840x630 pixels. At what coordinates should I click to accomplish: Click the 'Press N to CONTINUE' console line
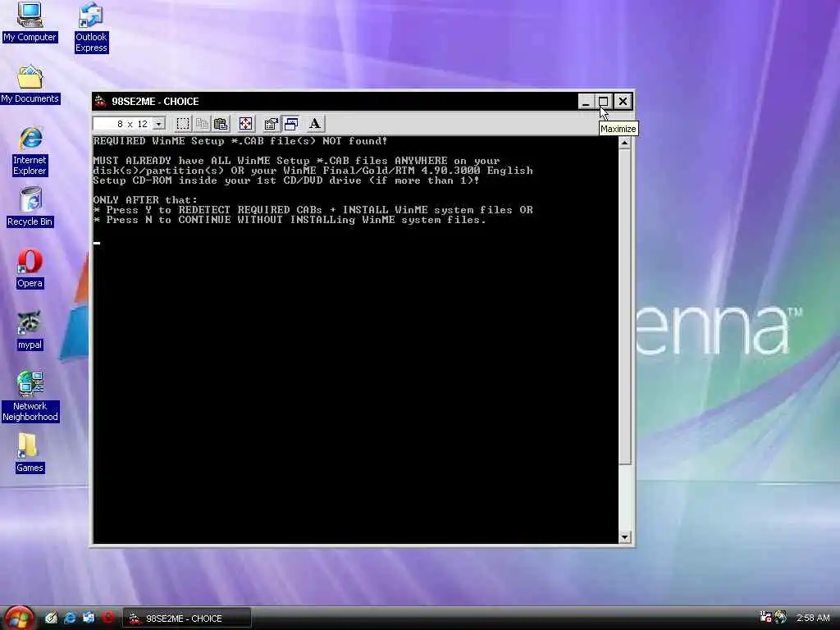point(290,220)
